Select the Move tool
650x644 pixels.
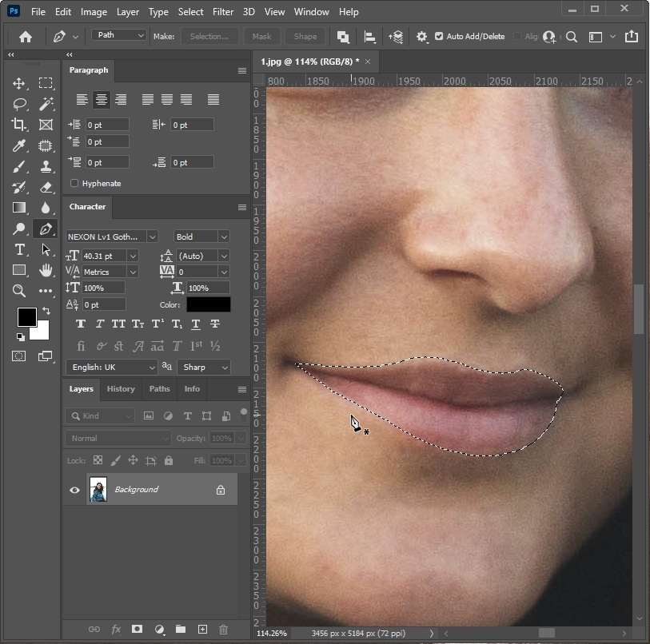tap(18, 83)
